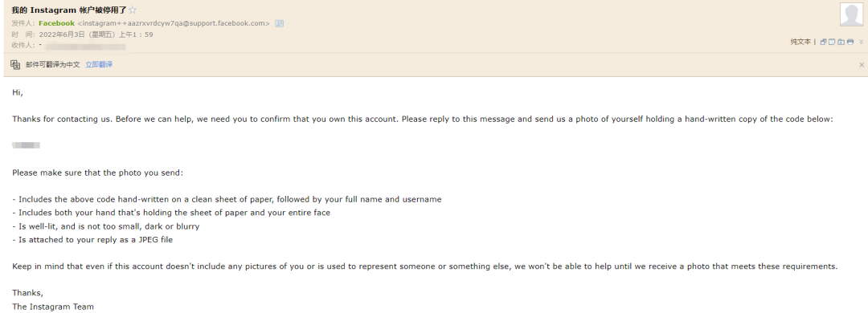The width and height of the screenshot is (868, 313).
Task: Click the 'The Instagram Team' signature
Action: click(x=53, y=307)
